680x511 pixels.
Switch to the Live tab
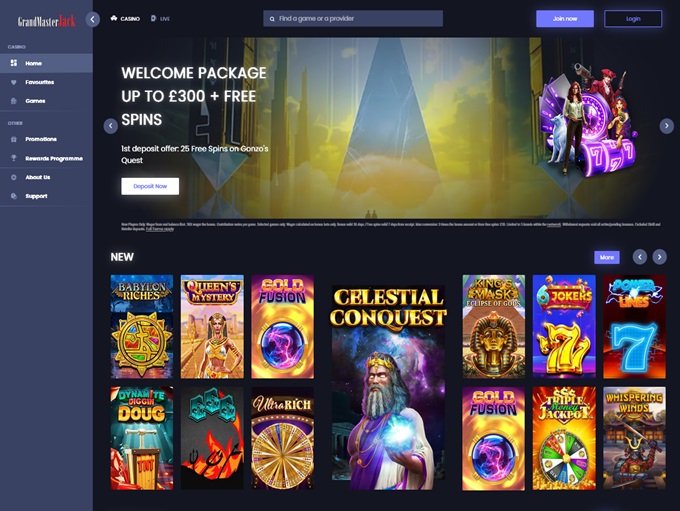pyautogui.click(x=160, y=19)
